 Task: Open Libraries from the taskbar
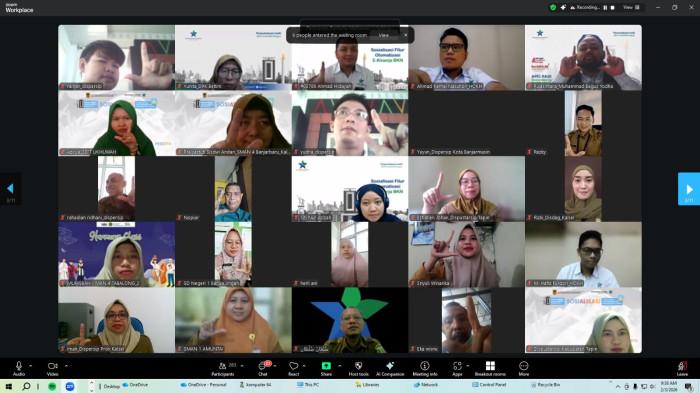click(x=367, y=385)
